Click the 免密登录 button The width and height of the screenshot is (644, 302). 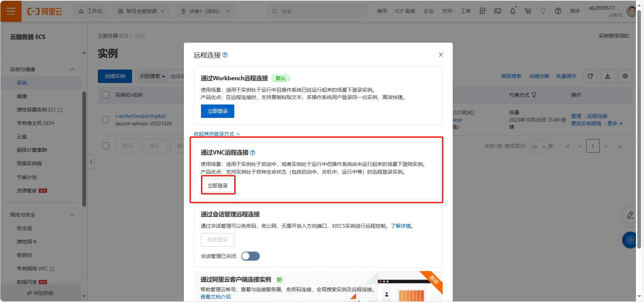click(x=217, y=240)
